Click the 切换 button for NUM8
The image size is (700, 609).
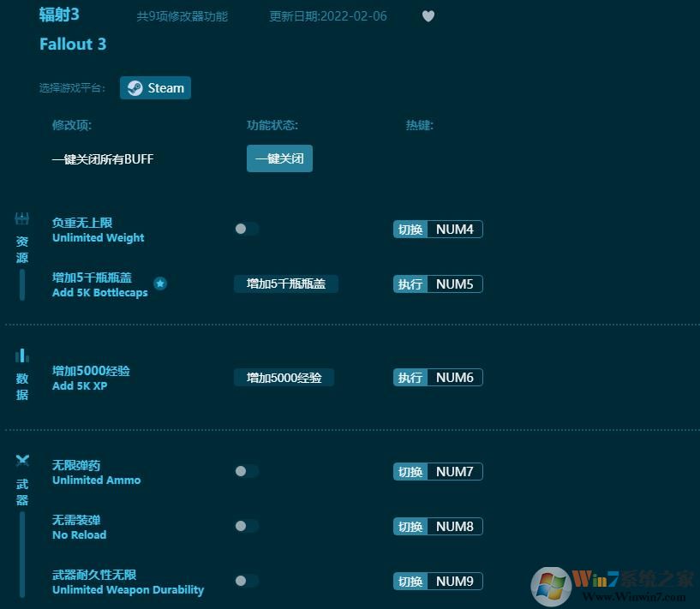tap(410, 527)
